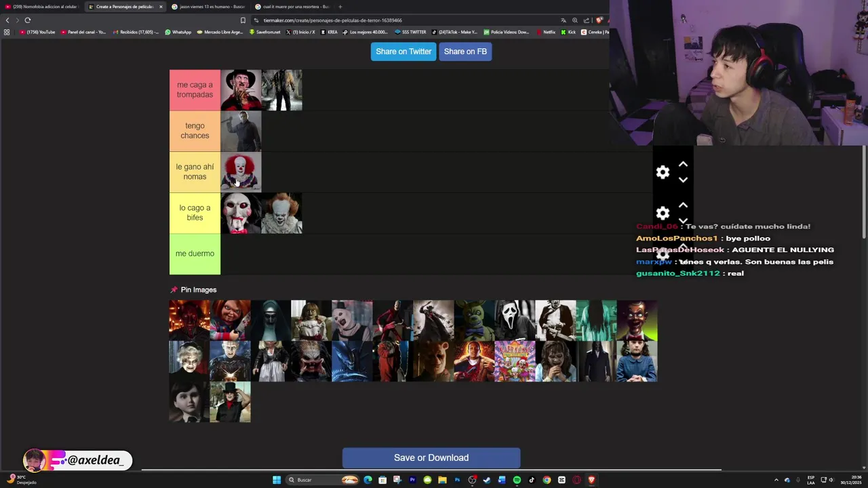This screenshot has height=488, width=868.
Task: Open the translate page icon in address bar
Action: click(x=564, y=20)
